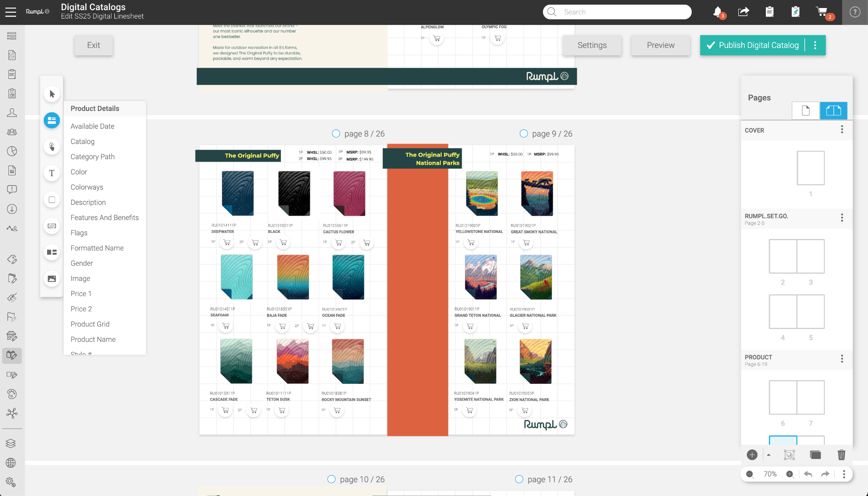Expand the add page options arrow
Viewport: 868px width, 496px height.
(x=768, y=455)
